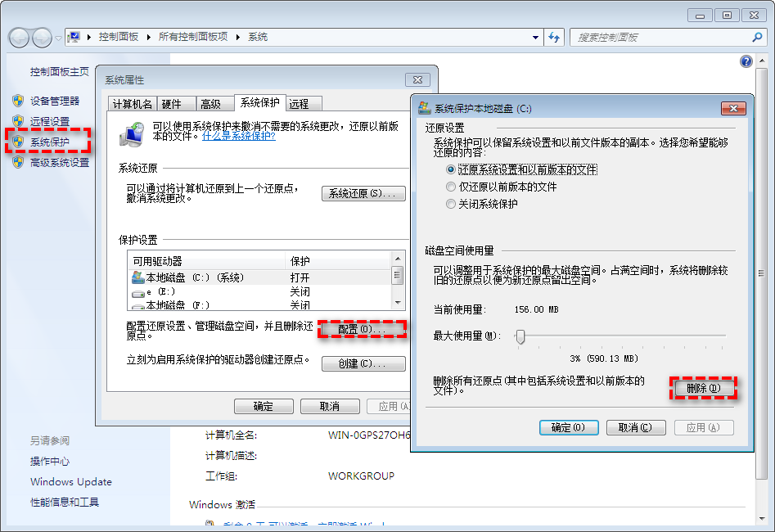775x532 pixels.
Task: Click the back navigation arrow
Action: (20, 38)
